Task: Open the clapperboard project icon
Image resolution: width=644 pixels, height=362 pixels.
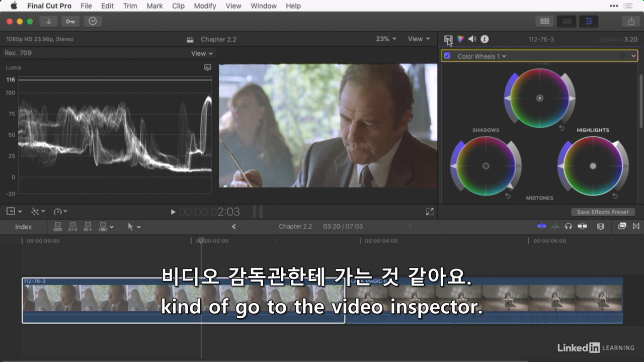Action: (x=190, y=39)
